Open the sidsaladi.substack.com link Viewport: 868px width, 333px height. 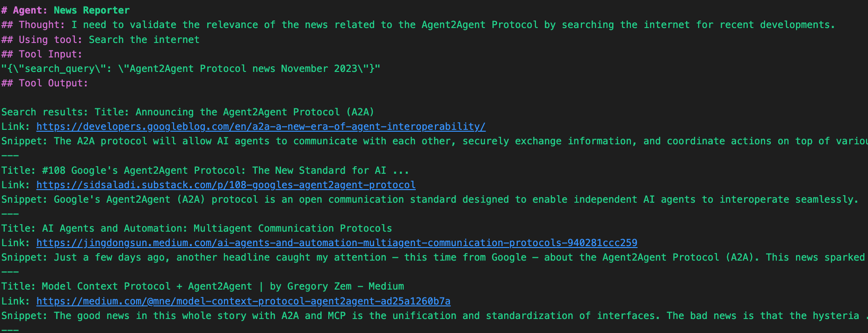pyautogui.click(x=226, y=185)
